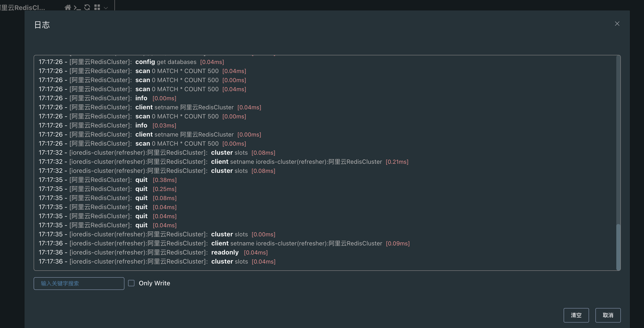The image size is (644, 328).
Task: Dismiss the dialog using 取消 button
Action: pyautogui.click(x=608, y=315)
